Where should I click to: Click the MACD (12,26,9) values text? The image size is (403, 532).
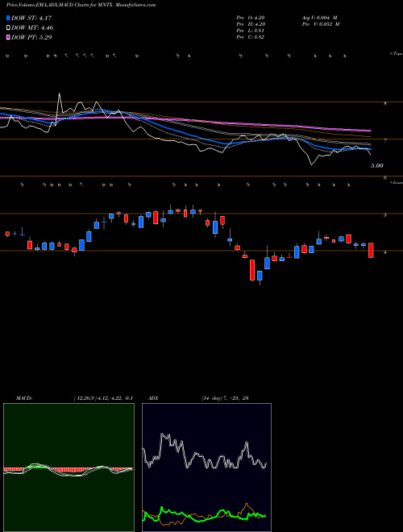103,398
